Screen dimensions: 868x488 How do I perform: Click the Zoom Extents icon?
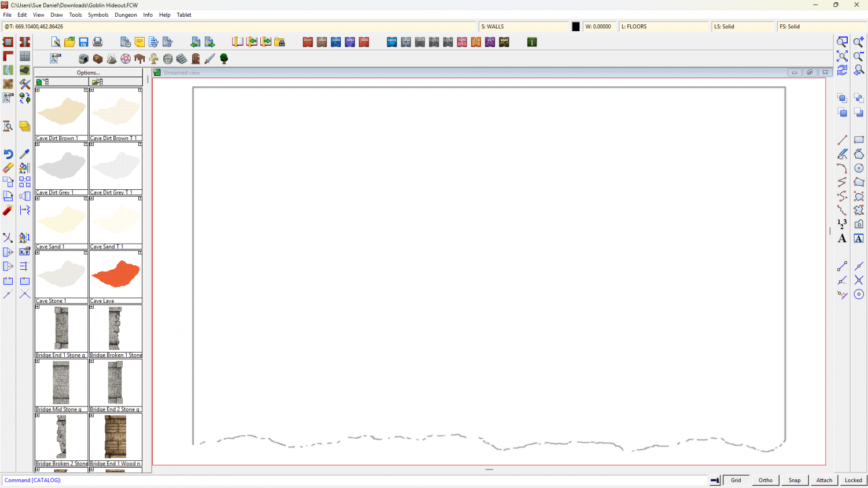click(x=842, y=56)
